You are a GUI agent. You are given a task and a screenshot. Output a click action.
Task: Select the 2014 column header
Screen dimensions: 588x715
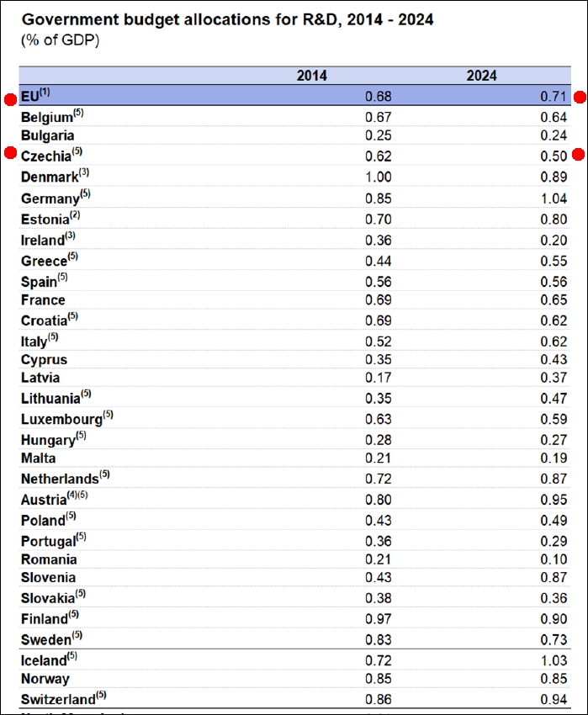coord(312,76)
